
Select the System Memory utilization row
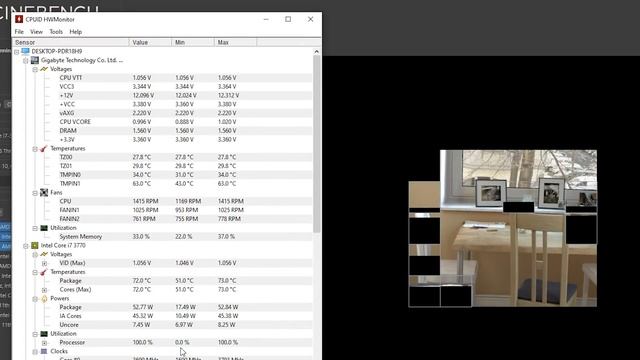[162, 236]
